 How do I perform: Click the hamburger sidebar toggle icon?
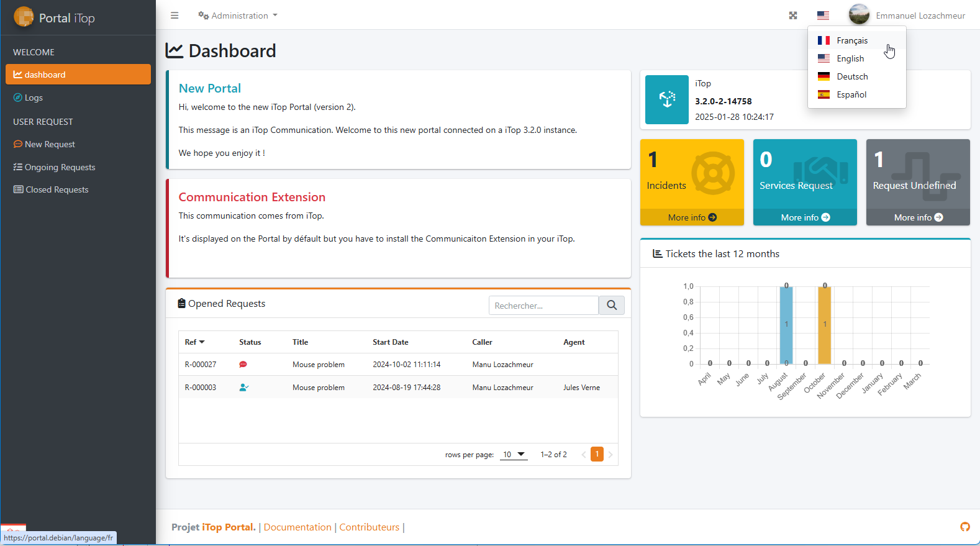click(x=175, y=16)
